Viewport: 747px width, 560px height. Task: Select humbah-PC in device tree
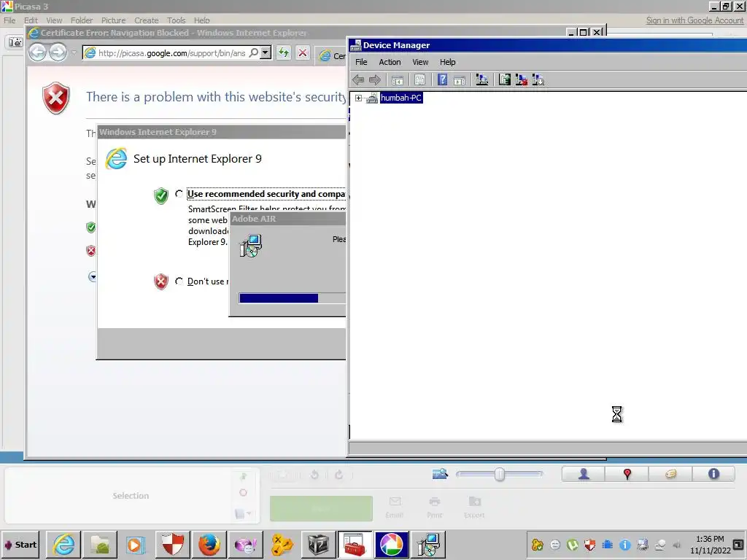401,98
